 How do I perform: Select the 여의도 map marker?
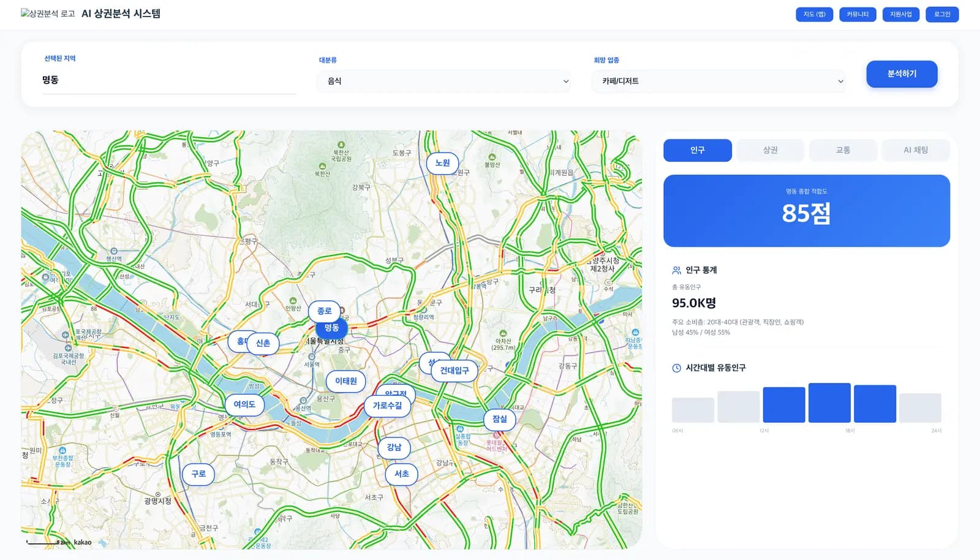click(244, 404)
